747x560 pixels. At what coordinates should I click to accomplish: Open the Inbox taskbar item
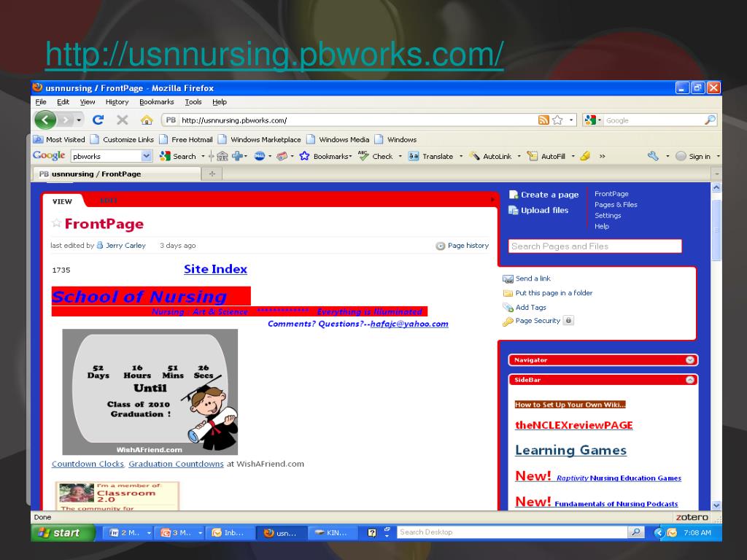(x=230, y=533)
